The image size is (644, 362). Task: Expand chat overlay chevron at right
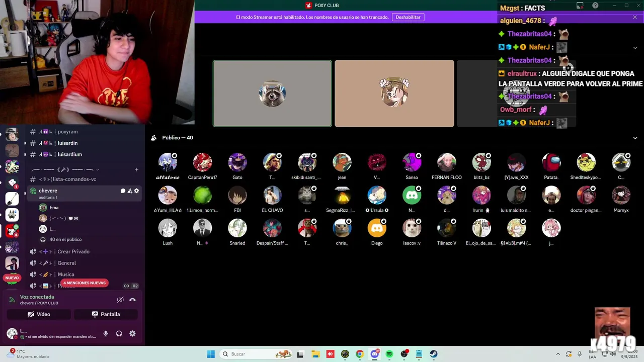[x=635, y=48]
